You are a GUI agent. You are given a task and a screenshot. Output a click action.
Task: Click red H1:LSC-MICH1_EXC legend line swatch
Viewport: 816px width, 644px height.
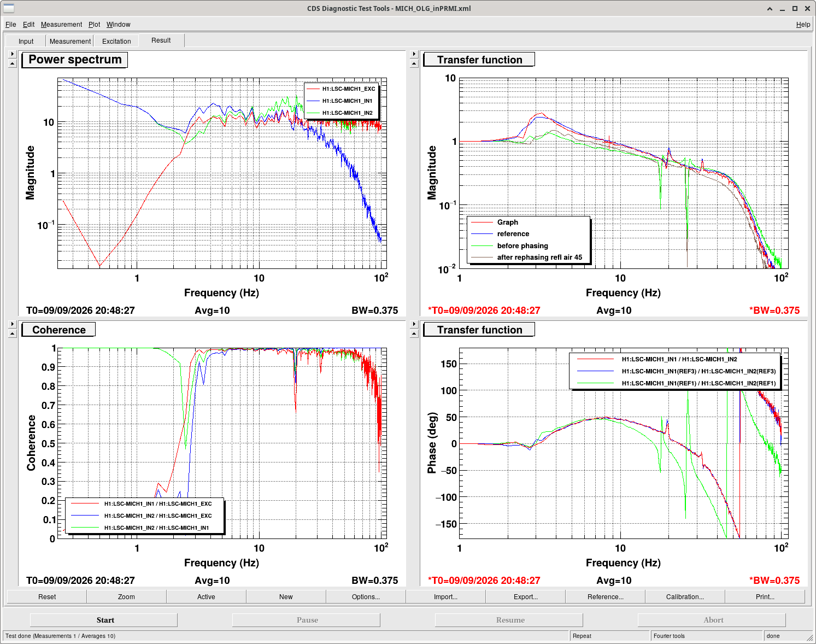(x=313, y=89)
